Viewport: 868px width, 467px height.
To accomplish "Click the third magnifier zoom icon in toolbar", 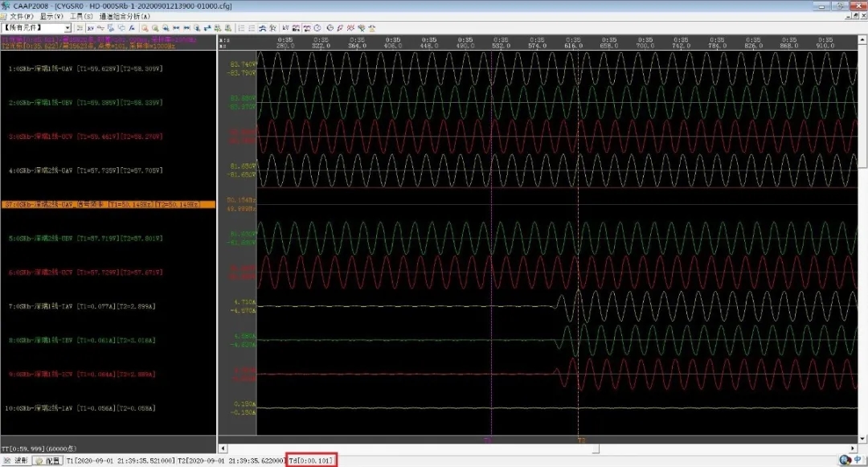I will (x=165, y=27).
